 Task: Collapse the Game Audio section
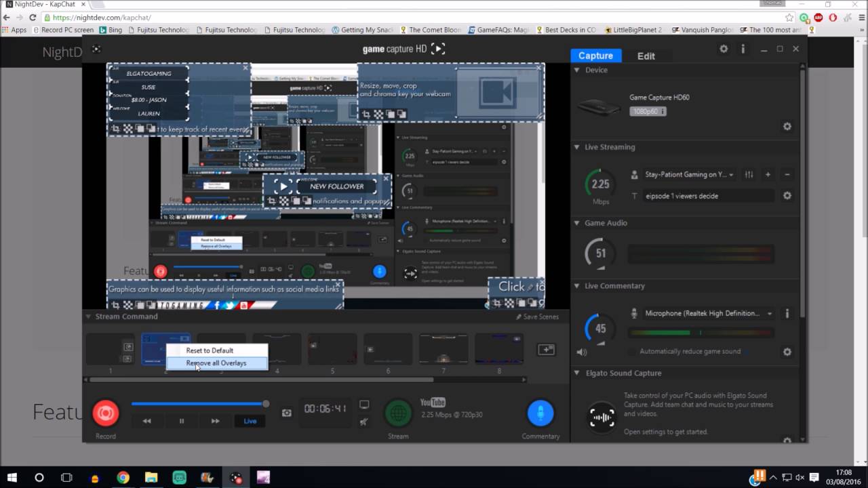pyautogui.click(x=577, y=223)
